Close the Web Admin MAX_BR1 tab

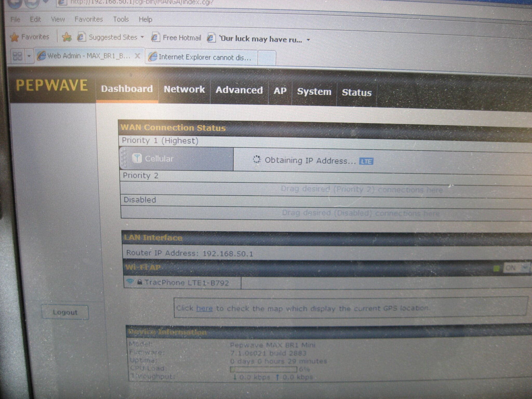137,56
